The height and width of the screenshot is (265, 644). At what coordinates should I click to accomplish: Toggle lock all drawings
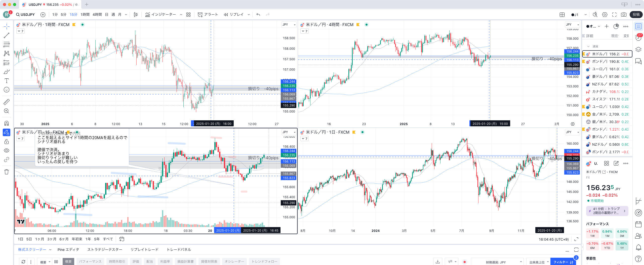click(x=7, y=141)
